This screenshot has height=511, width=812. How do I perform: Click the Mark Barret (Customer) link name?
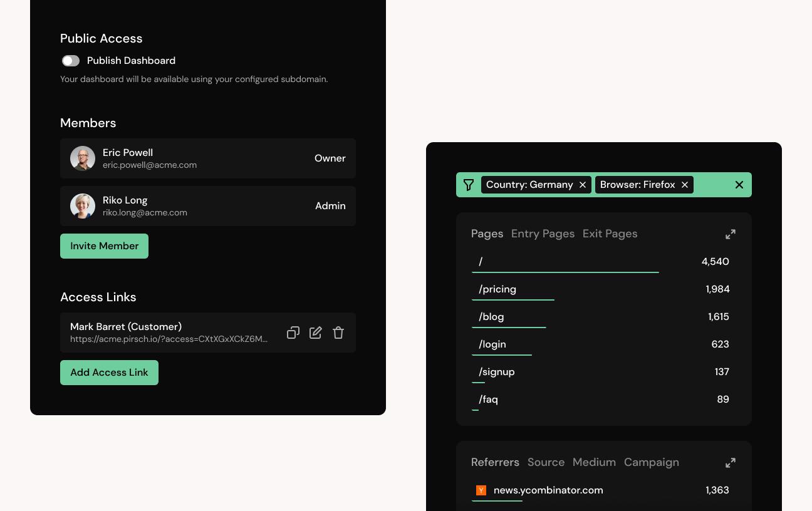(126, 327)
